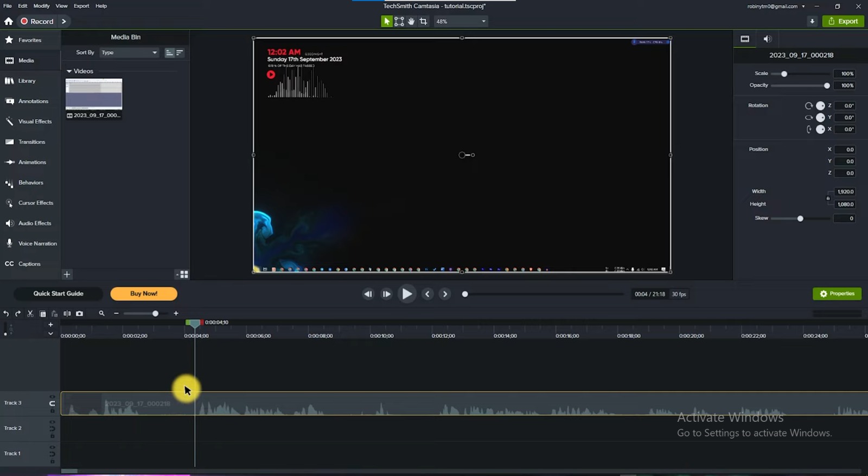Toggle Track 2 magnetic mode
Viewport: 868px width, 476px height.
52,428
